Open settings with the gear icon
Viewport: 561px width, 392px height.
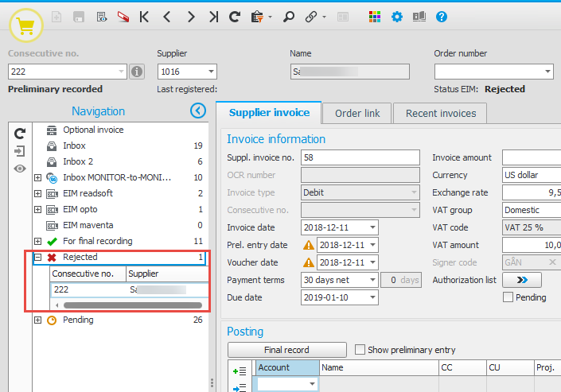coord(397,17)
